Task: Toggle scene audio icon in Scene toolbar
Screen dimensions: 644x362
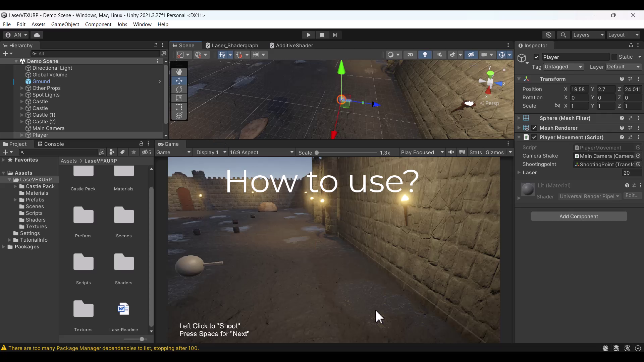Action: 440,55
